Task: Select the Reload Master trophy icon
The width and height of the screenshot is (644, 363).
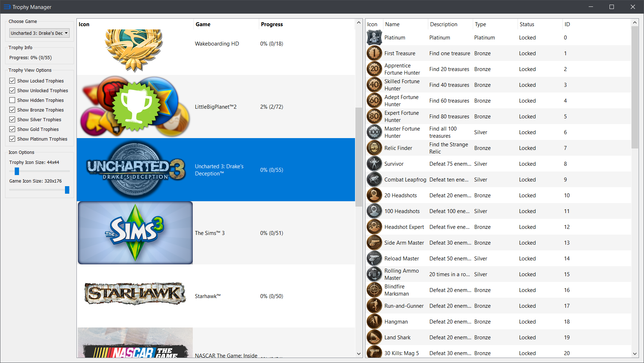Action: click(374, 259)
